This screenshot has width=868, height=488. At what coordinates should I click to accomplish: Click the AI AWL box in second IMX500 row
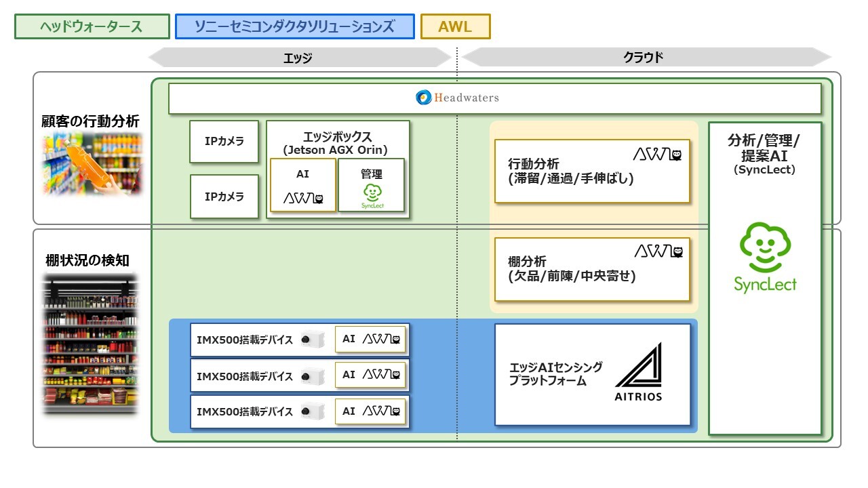pos(370,375)
